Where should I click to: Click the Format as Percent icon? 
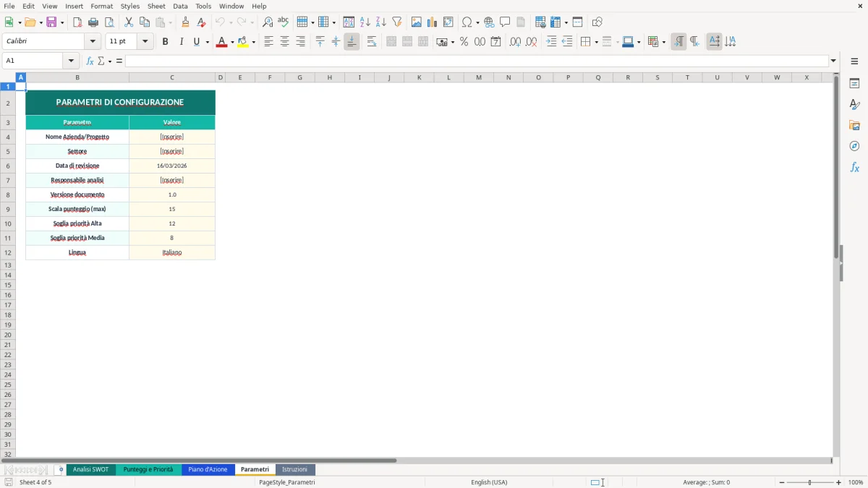click(x=464, y=42)
